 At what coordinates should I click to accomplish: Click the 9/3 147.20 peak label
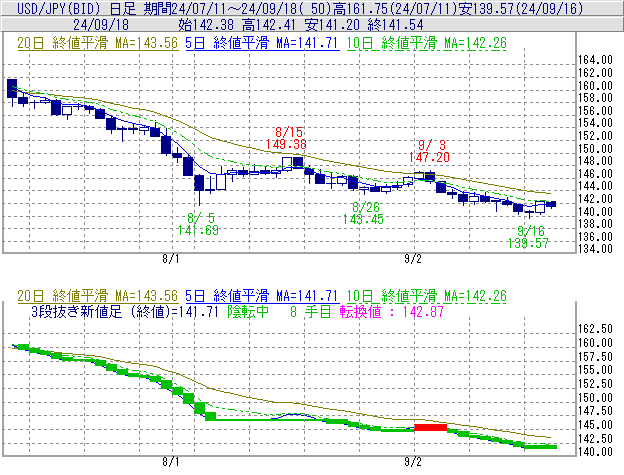pyautogui.click(x=429, y=151)
